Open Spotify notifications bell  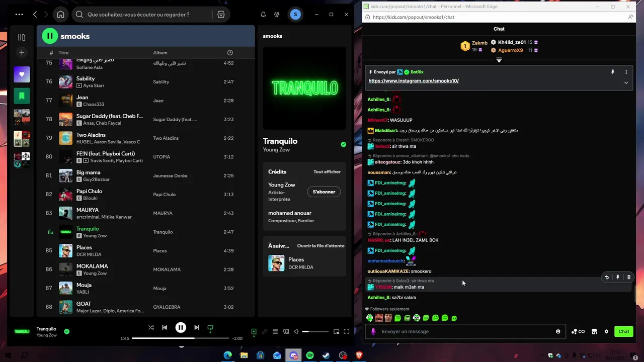coord(263,15)
